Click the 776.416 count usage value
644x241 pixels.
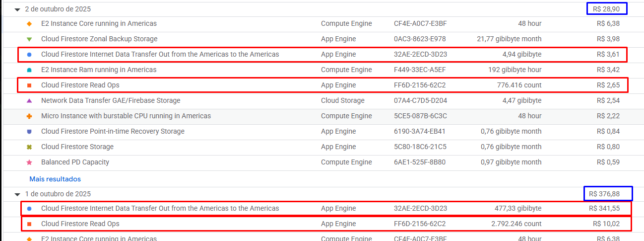pos(519,85)
